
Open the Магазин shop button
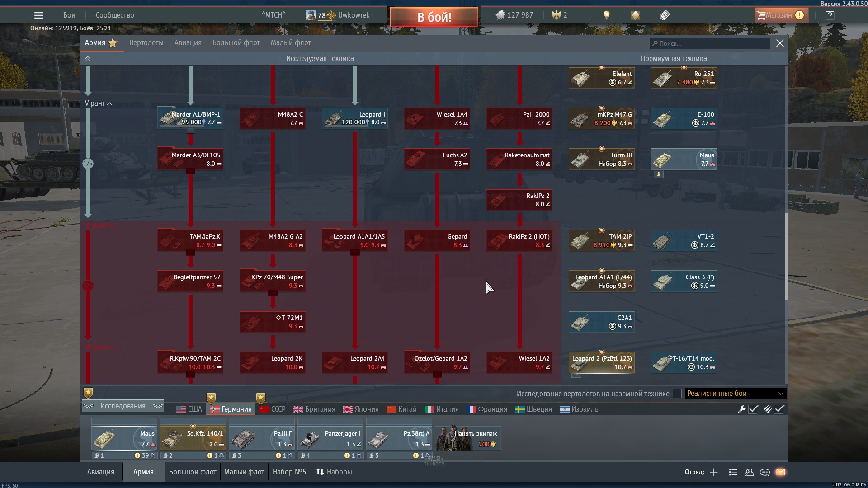[x=780, y=15]
